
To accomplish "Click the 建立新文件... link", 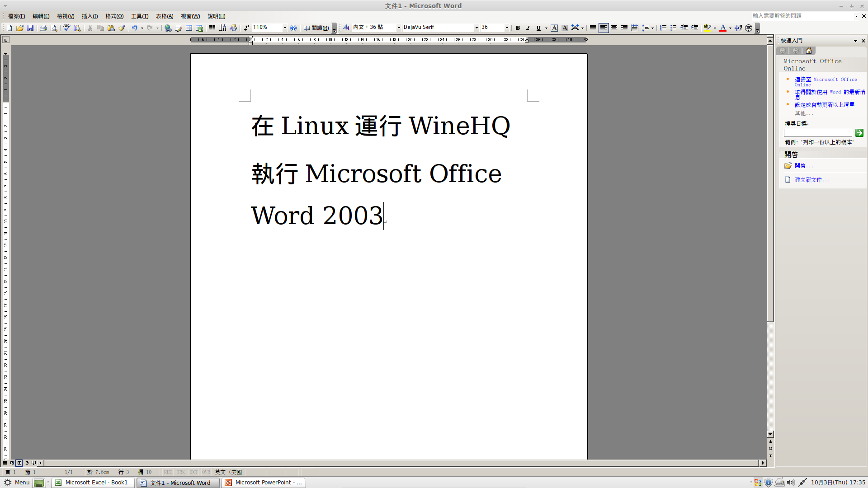I will click(812, 180).
